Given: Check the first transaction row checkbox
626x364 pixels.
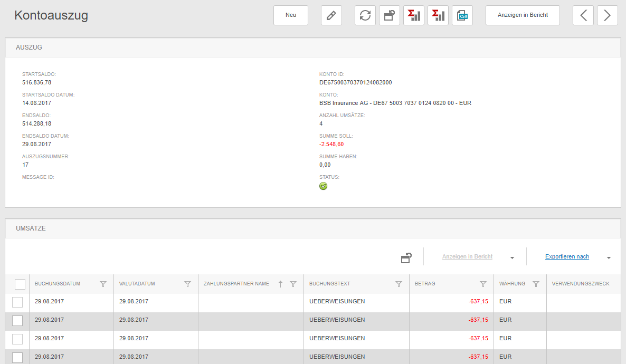Looking at the screenshot, I should pos(17,302).
